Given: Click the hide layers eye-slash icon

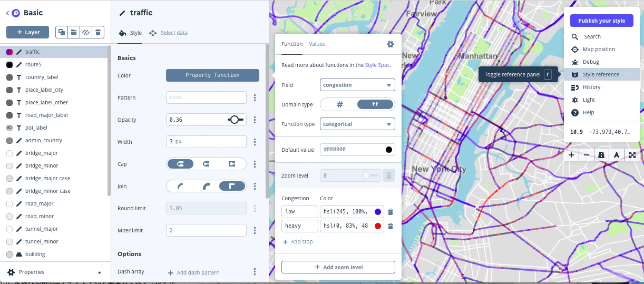Looking at the screenshot, I should coord(86,32).
